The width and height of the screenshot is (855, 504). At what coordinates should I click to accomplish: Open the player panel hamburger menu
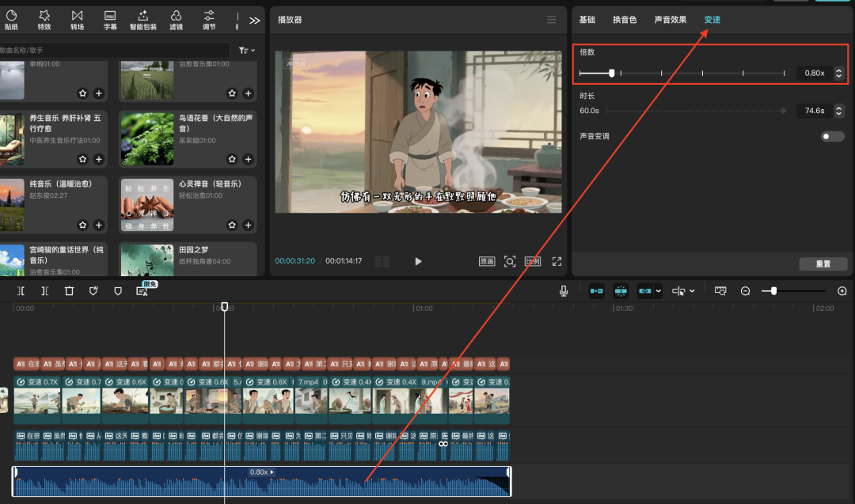click(552, 20)
